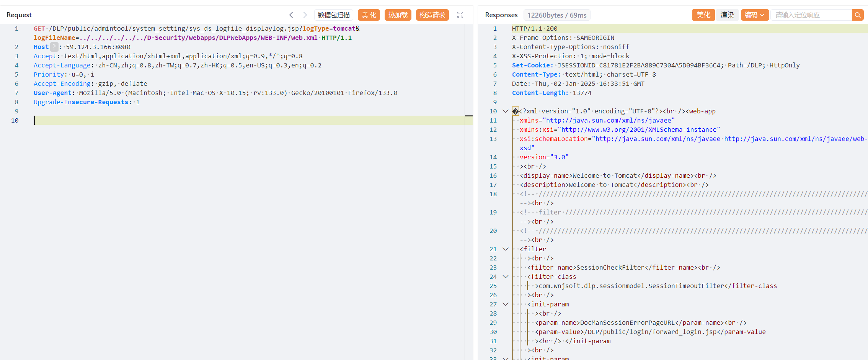Image resolution: width=868 pixels, height=360 pixels.
Task: Click the xmlns:xsi attribute line
Action: (x=620, y=129)
